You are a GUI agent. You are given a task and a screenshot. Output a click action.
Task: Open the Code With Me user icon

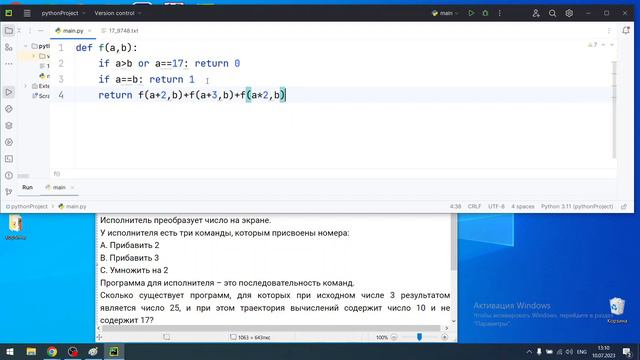(x=536, y=13)
